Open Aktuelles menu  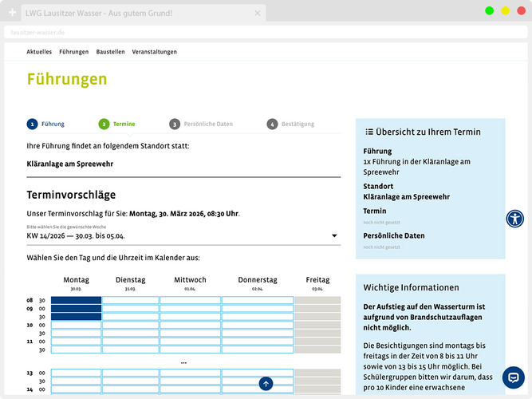[39, 52]
